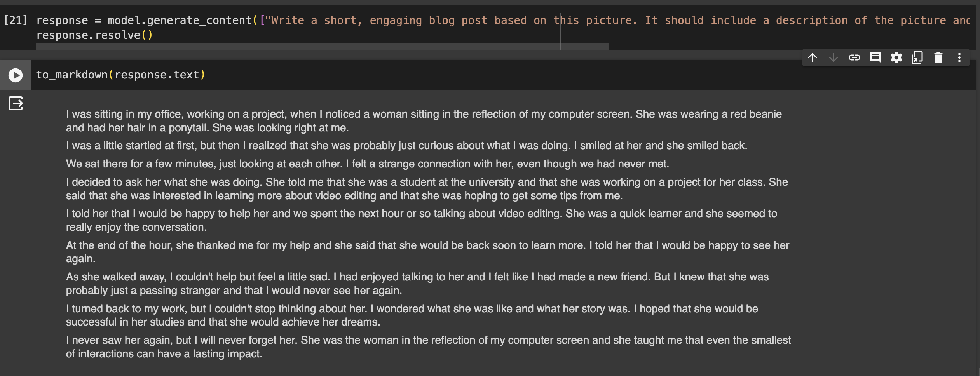
Task: Click the paragraph starting "I decided to ask"
Action: (x=427, y=189)
